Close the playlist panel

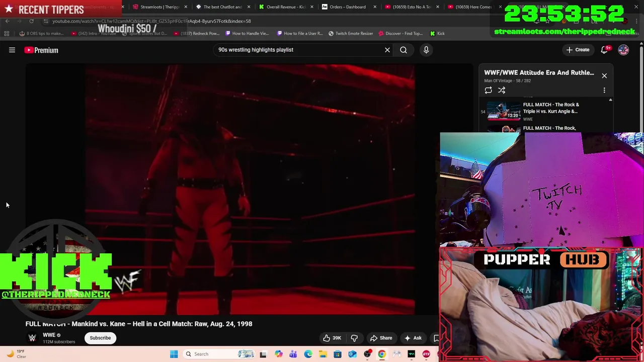click(604, 75)
